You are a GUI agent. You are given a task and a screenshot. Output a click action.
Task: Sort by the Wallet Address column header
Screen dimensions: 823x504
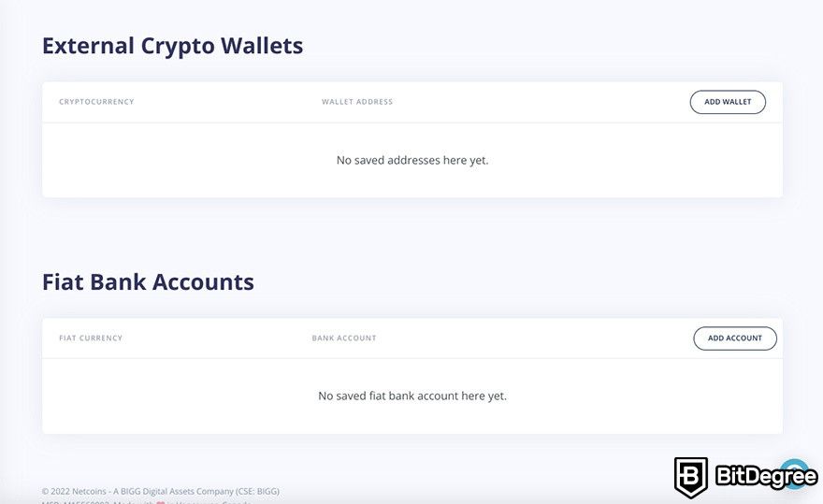[x=357, y=102]
